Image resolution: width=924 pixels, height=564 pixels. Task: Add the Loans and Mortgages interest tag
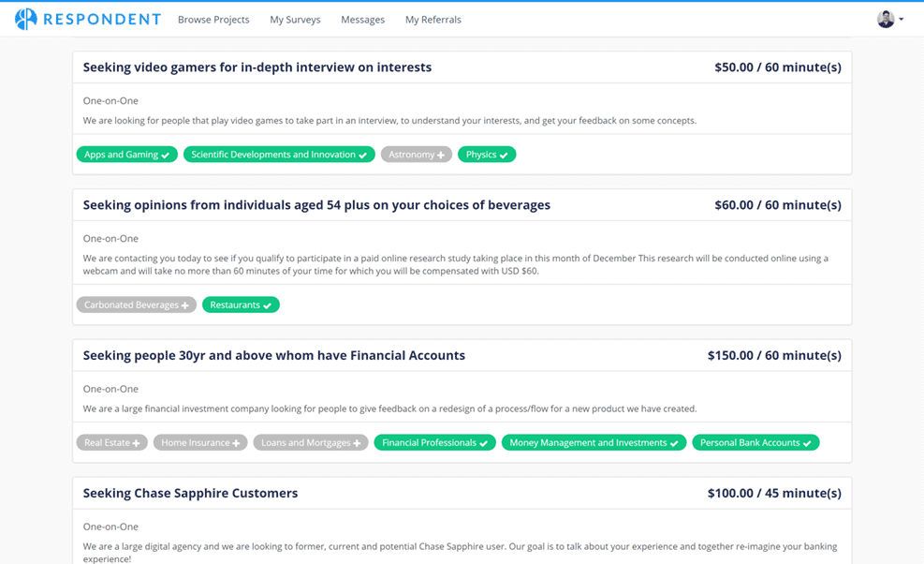(x=359, y=441)
